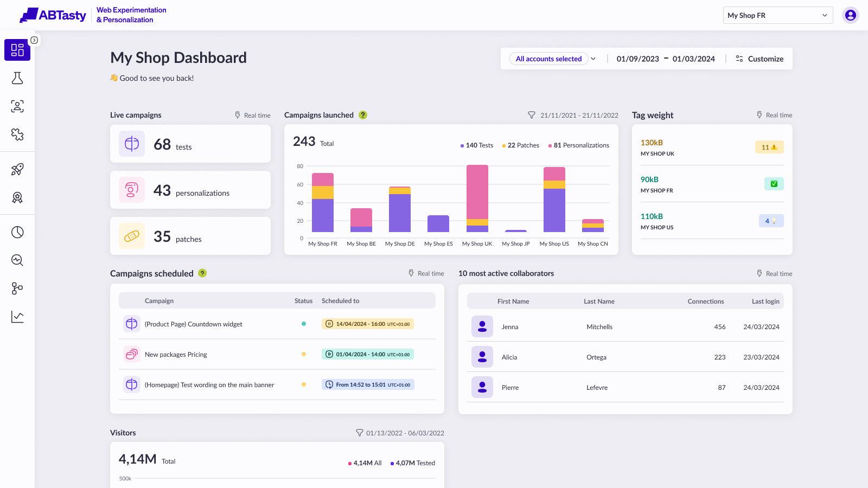Expand the collapsed sidebar with the chevron
The height and width of the screenshot is (488, 868).
point(35,40)
